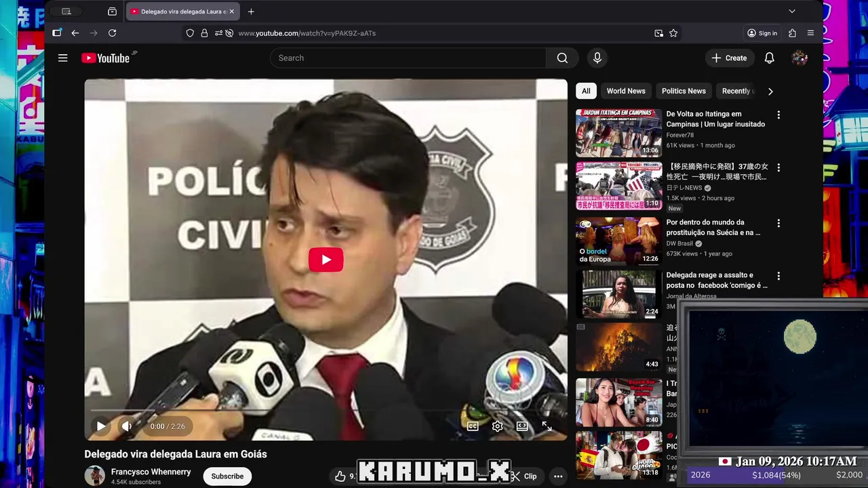This screenshot has height=488, width=868.
Task: Click the browser Sign in button
Action: 762,33
